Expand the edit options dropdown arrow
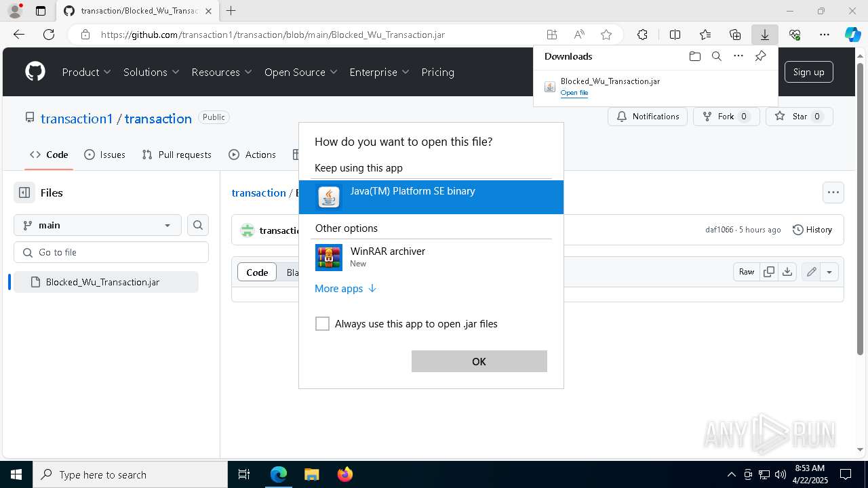868x488 pixels. pyautogui.click(x=829, y=272)
